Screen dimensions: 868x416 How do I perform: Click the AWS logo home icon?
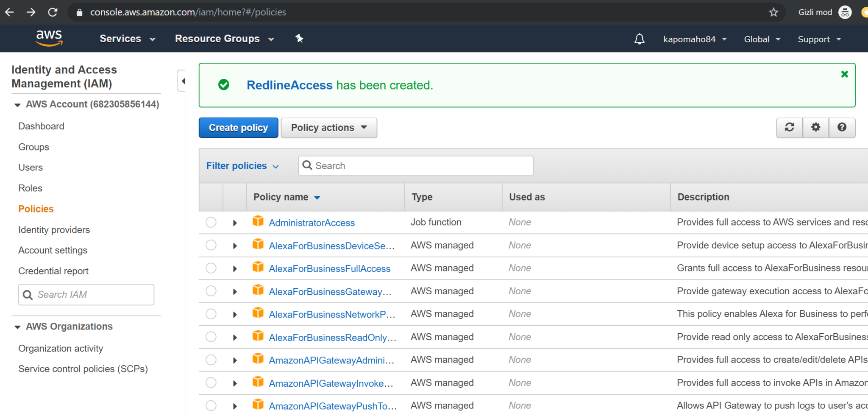click(x=49, y=38)
